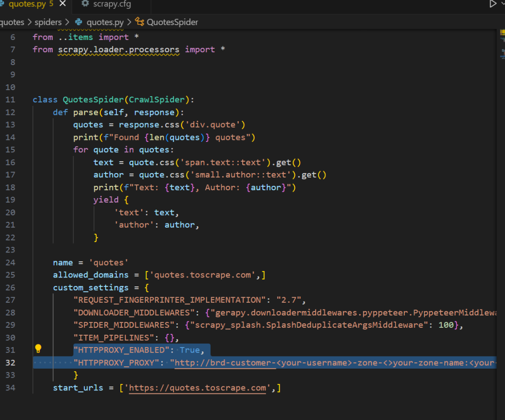Click the Run Python File play icon
Image resolution: width=505 pixels, height=420 pixels.
(x=492, y=4)
